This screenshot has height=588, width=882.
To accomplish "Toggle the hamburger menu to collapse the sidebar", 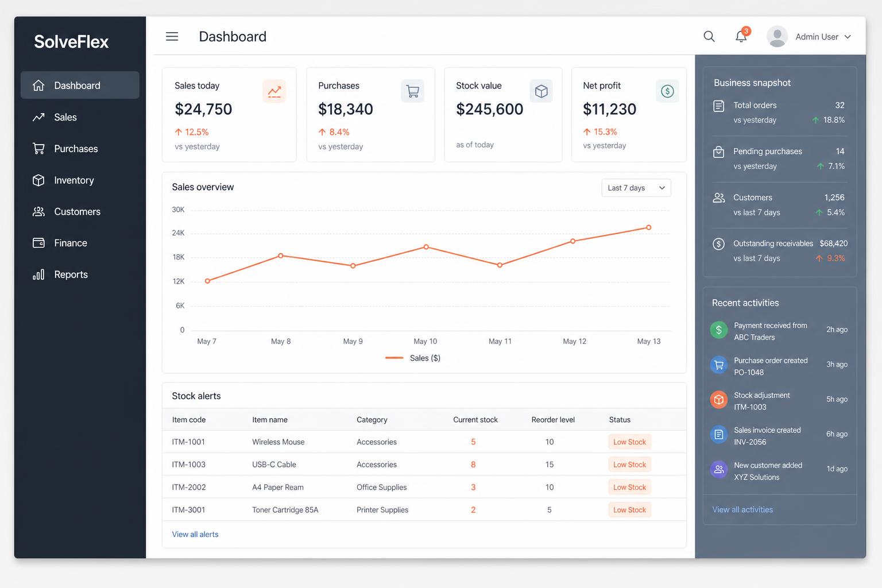I will [x=172, y=37].
